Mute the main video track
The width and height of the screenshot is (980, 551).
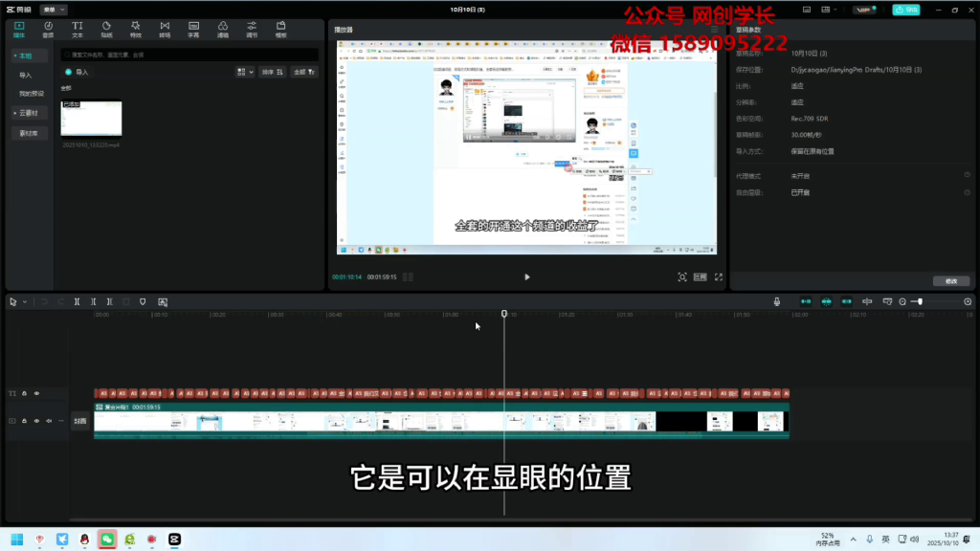[x=49, y=421]
